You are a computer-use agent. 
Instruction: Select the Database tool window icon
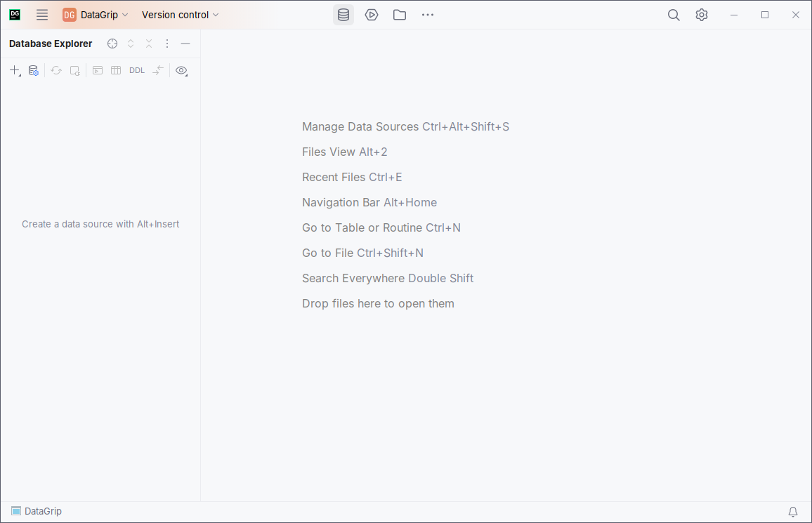[343, 14]
